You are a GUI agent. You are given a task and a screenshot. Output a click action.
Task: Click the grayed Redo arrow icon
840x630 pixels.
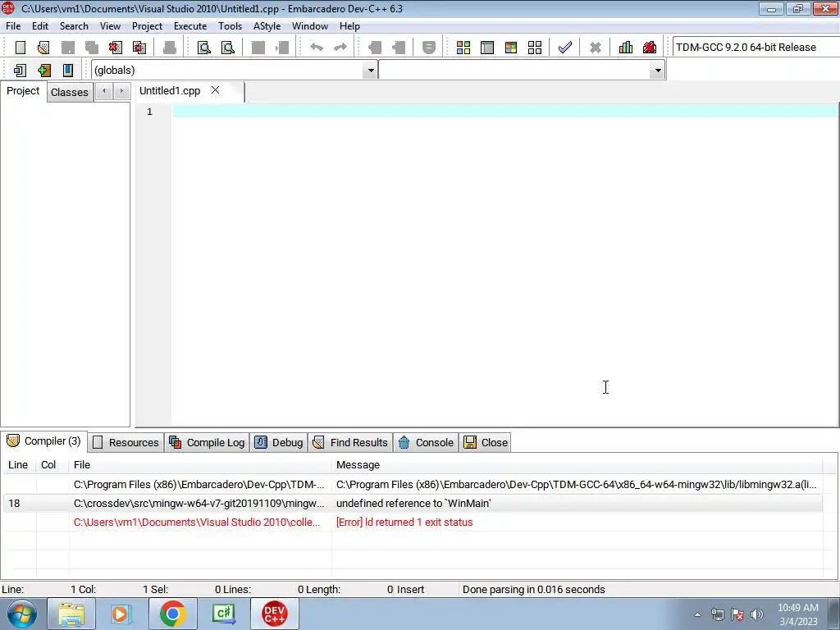(x=340, y=47)
